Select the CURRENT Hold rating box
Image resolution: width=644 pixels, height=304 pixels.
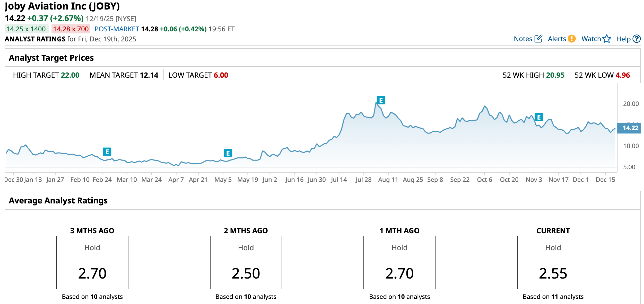[x=553, y=262]
